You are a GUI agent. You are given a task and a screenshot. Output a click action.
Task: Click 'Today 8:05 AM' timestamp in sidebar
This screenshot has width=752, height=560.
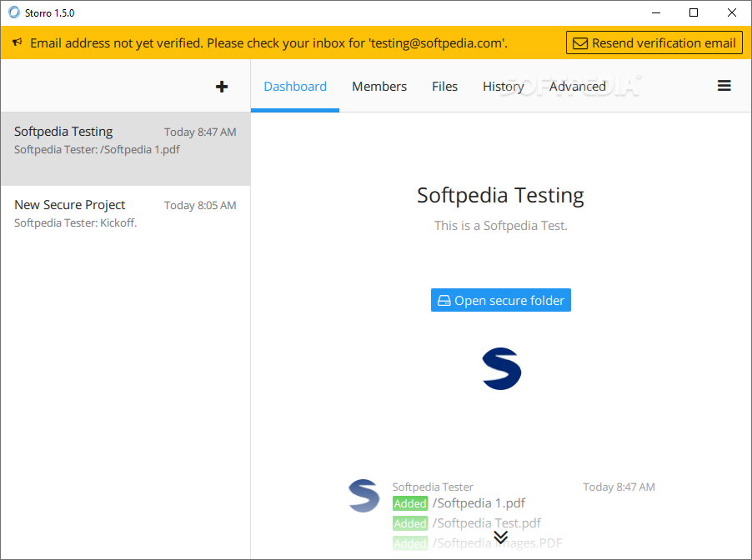coord(200,205)
